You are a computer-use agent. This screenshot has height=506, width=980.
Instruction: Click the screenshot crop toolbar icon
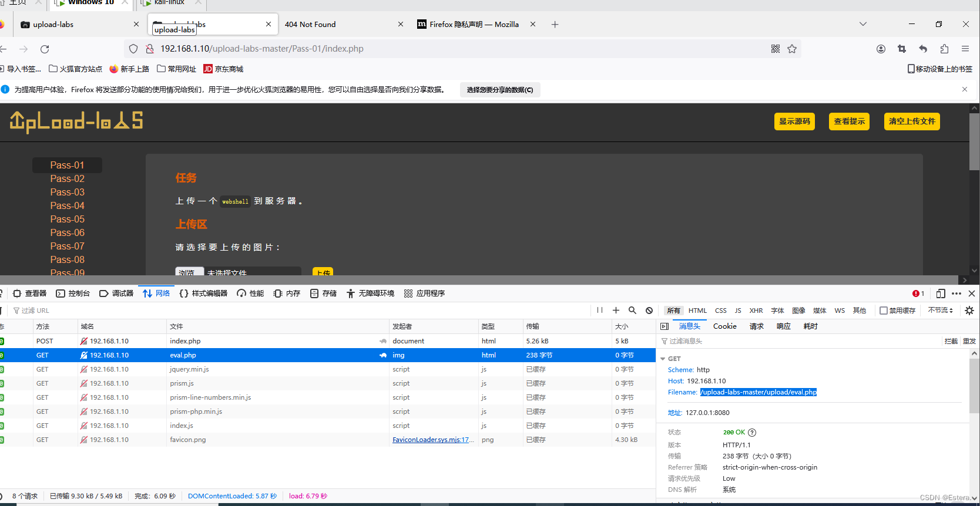(902, 49)
